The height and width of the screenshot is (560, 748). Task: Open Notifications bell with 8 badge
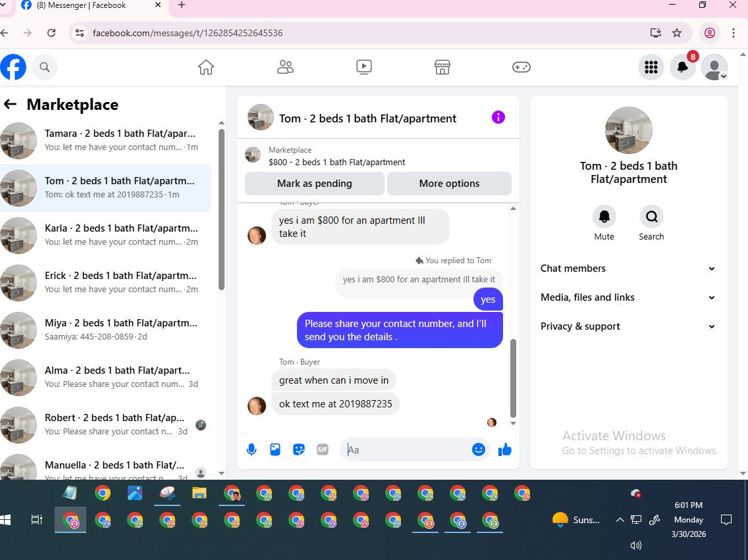point(683,67)
